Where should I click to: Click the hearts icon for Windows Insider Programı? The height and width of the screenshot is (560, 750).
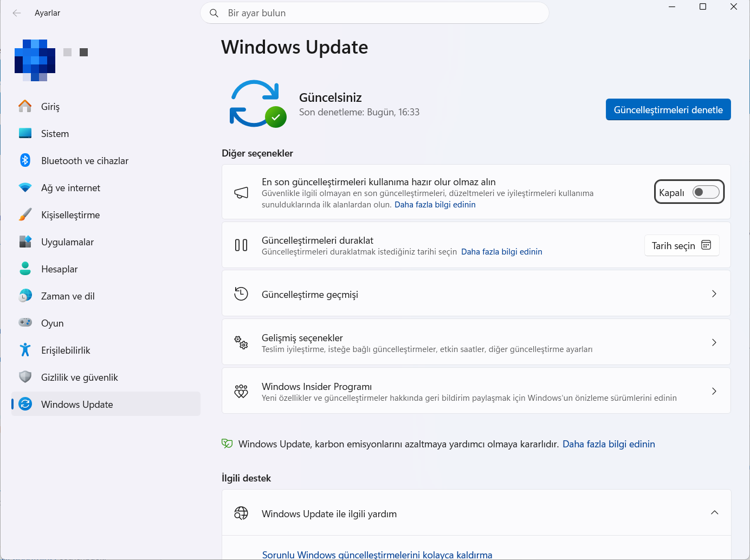[x=241, y=391]
